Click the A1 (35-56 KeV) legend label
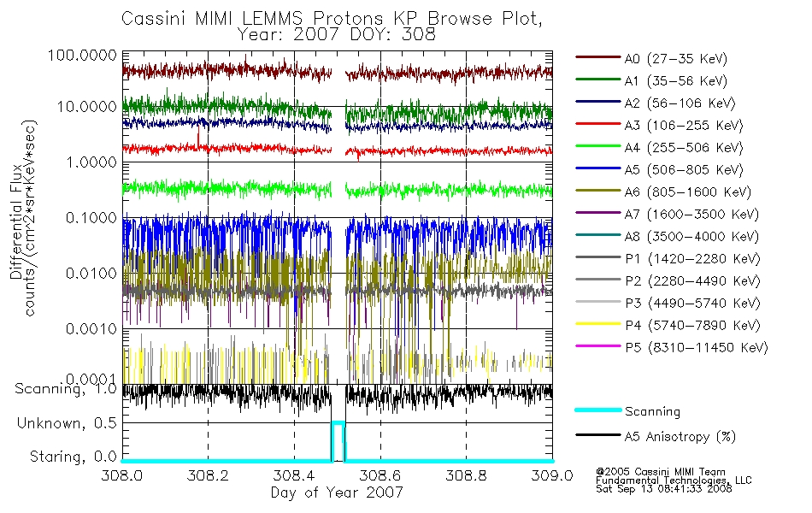Viewport: 812px width, 513px height. [675, 81]
